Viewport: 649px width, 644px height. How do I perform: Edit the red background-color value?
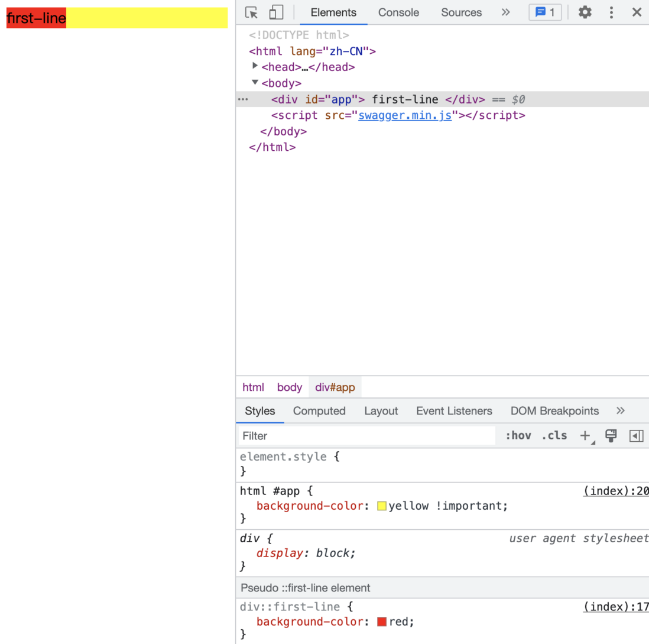click(x=398, y=622)
